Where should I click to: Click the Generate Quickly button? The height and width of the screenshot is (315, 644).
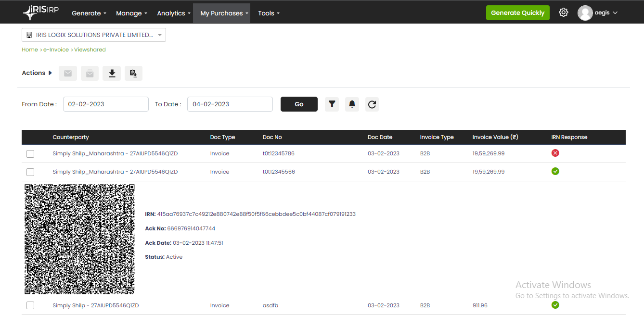pyautogui.click(x=517, y=13)
